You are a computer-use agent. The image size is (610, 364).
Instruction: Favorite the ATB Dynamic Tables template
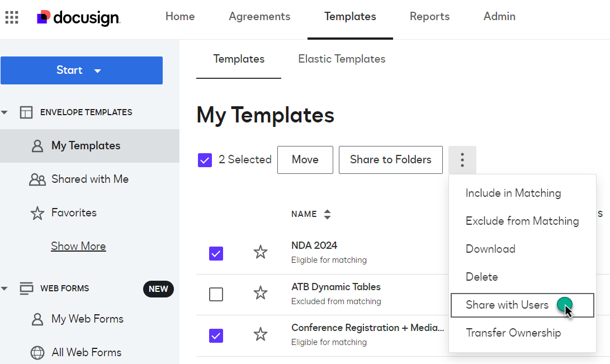[261, 293]
